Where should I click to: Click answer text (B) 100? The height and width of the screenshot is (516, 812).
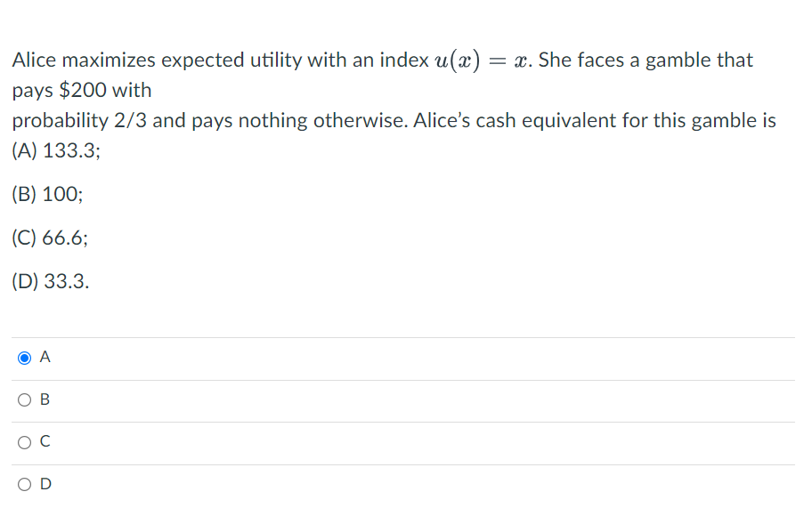click(46, 194)
